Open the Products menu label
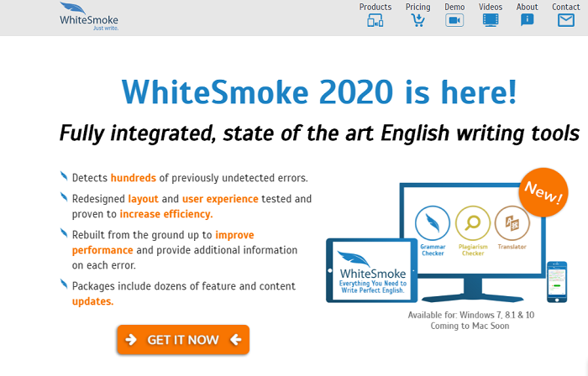This screenshot has height=376, width=588. click(x=375, y=7)
